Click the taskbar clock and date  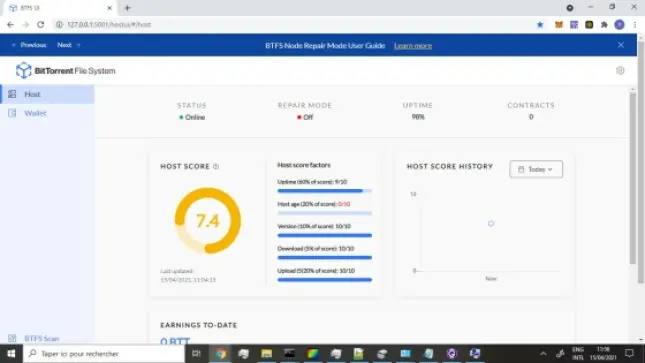click(603, 354)
